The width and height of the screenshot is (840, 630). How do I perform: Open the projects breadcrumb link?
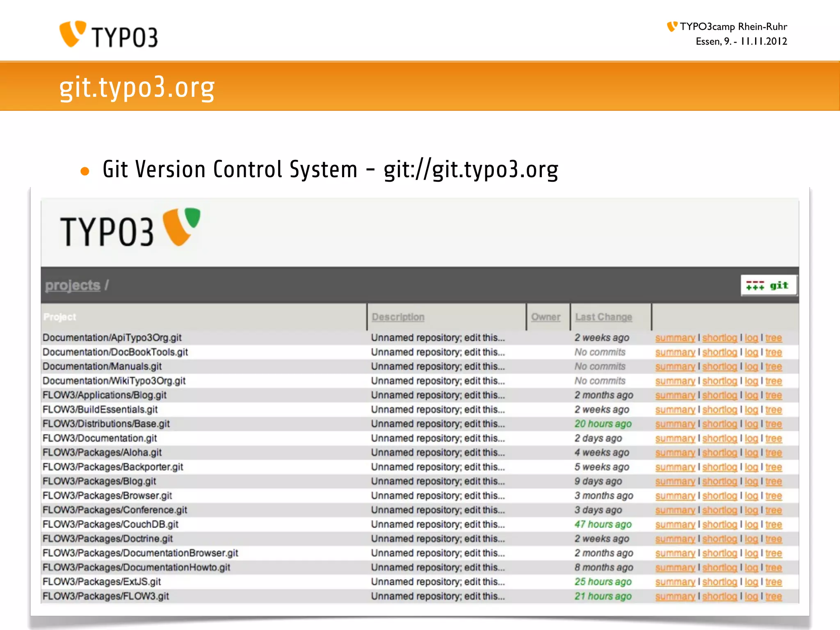pyautogui.click(x=73, y=285)
